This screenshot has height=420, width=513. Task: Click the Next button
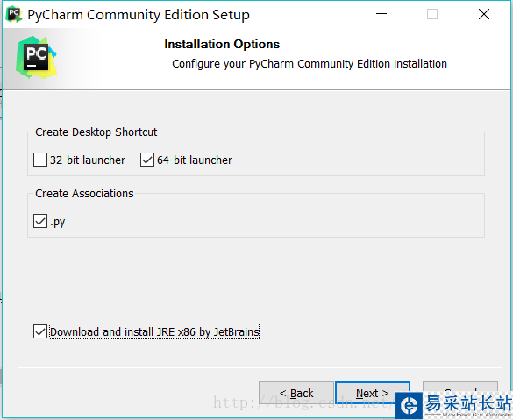(373, 393)
